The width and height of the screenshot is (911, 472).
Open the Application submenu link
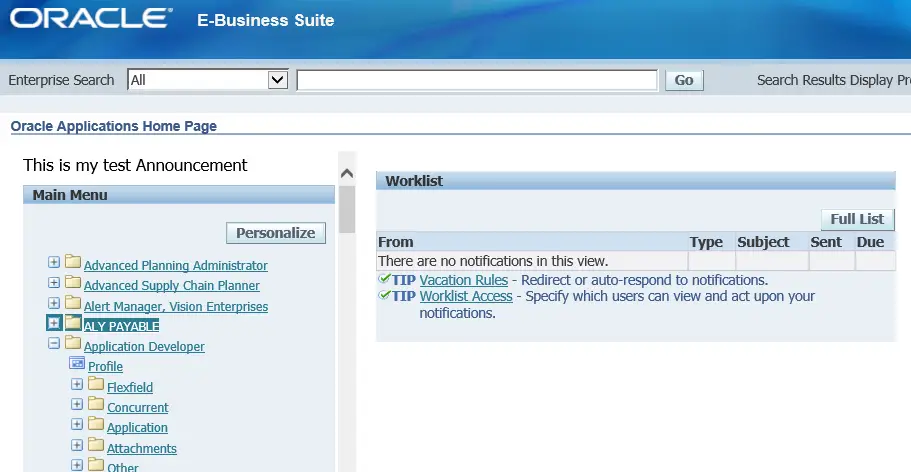[137, 428]
